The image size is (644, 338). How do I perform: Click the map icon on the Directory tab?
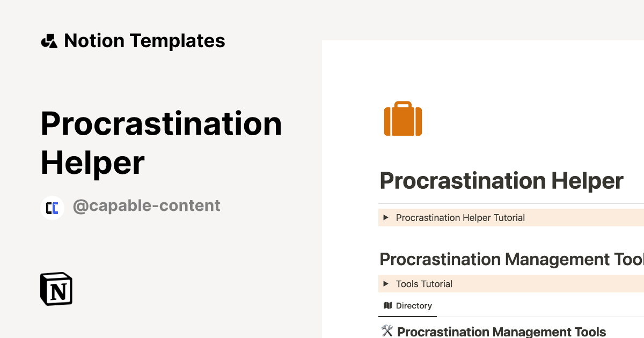(x=387, y=305)
